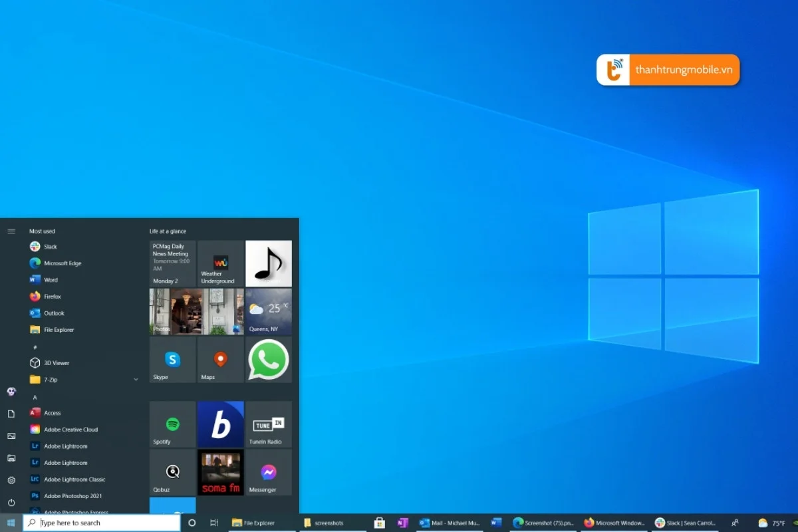Launch Slack from the Most used list
The image size is (798, 532).
pos(53,246)
